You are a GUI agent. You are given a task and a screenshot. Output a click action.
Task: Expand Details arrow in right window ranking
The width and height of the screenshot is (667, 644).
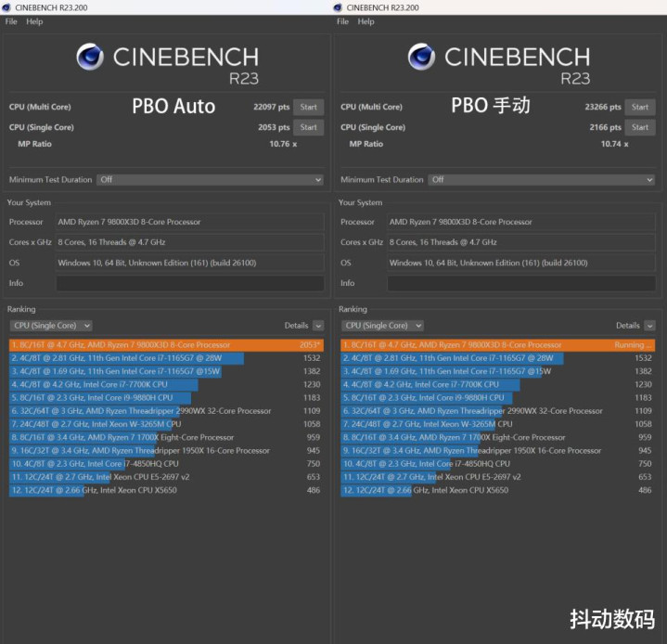pos(649,326)
